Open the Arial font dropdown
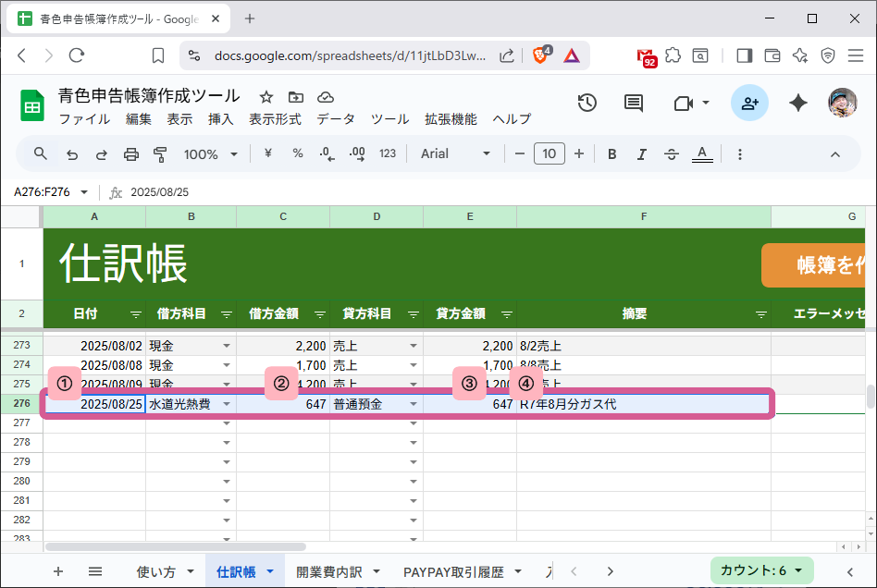Image resolution: width=877 pixels, height=588 pixels. pos(453,153)
